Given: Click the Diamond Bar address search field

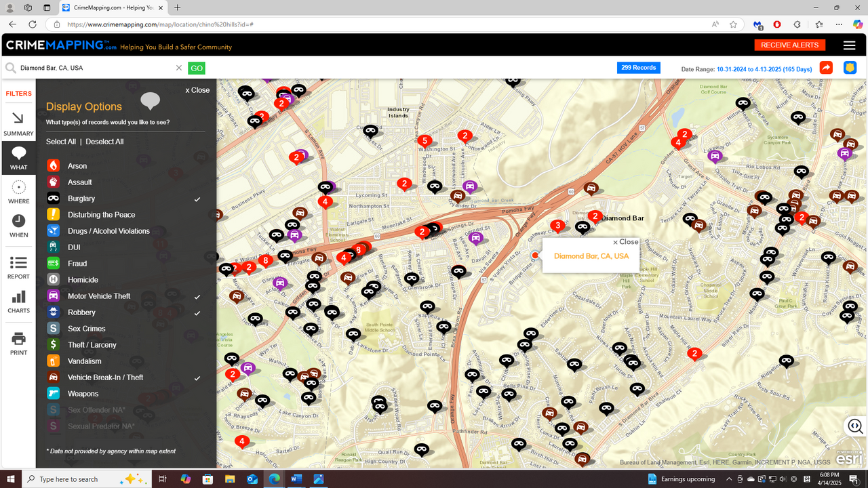Looking at the screenshot, I should (x=95, y=68).
